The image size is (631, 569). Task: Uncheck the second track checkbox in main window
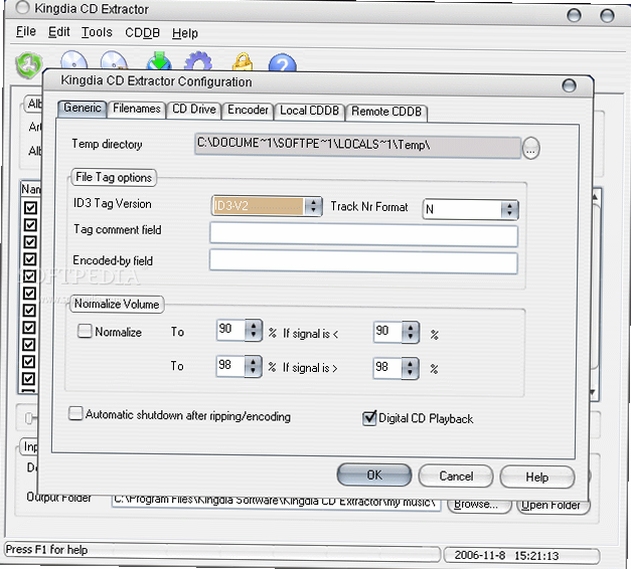click(x=30, y=225)
